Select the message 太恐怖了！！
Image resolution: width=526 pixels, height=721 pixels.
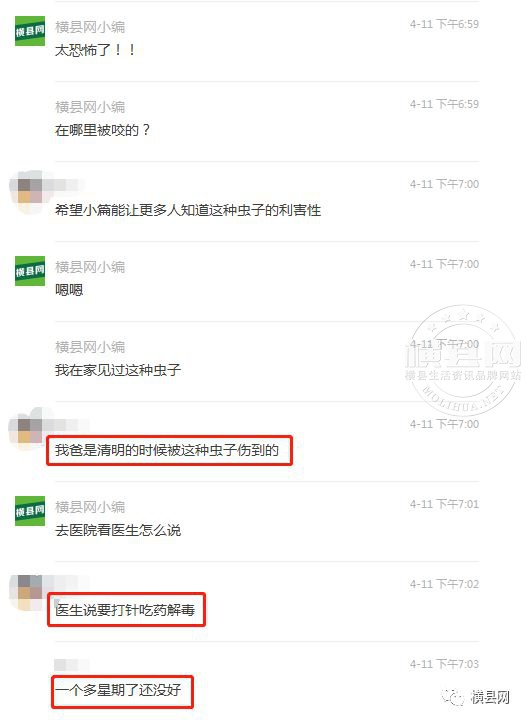pos(95,50)
